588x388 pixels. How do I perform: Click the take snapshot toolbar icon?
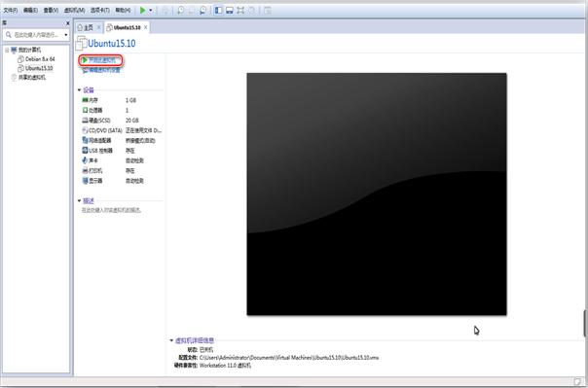tap(181, 11)
